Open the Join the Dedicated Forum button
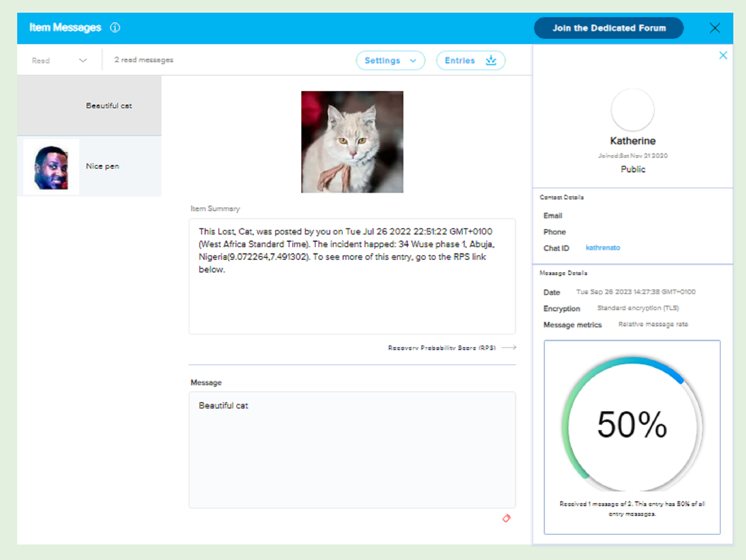This screenshot has height=560, width=746. pos(609,28)
